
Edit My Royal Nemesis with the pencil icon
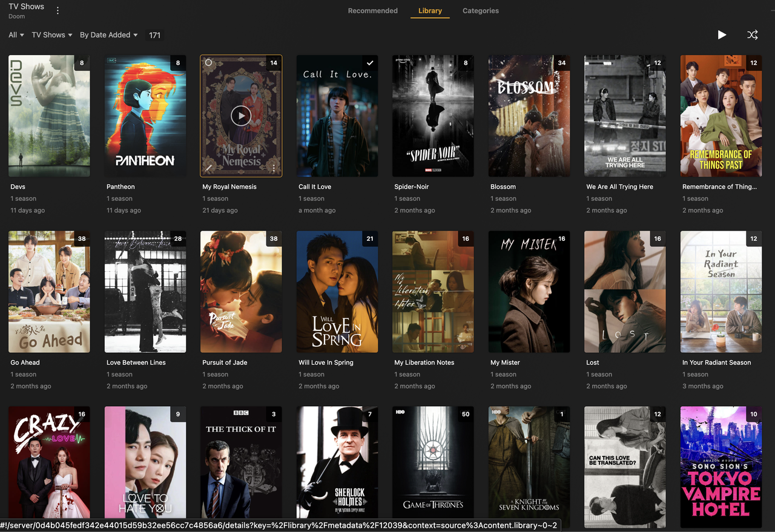208,168
